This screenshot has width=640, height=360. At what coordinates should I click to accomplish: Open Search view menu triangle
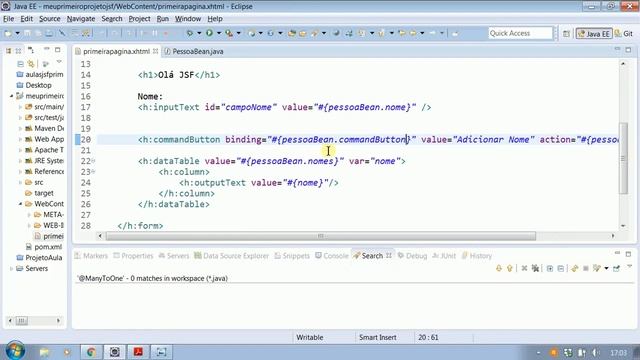coord(629,267)
